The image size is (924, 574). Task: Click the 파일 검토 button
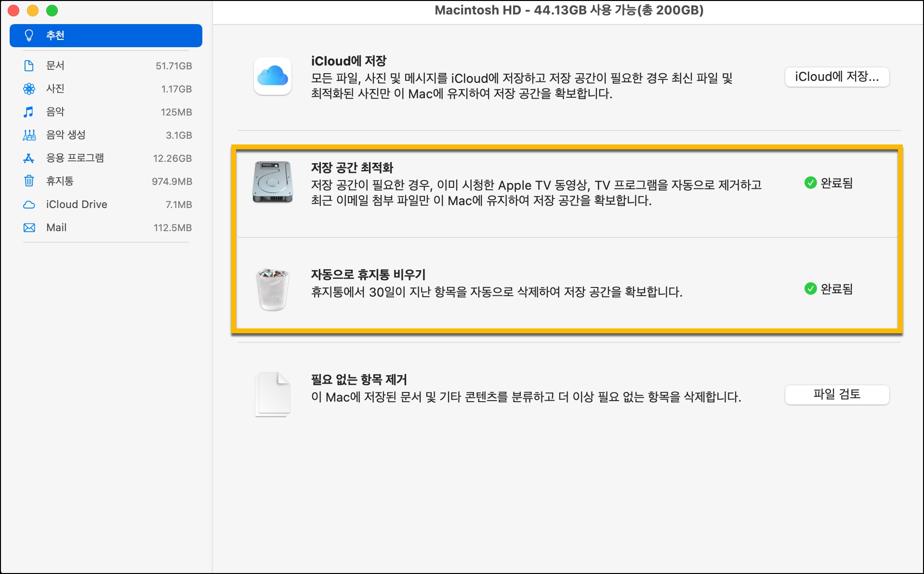837,394
